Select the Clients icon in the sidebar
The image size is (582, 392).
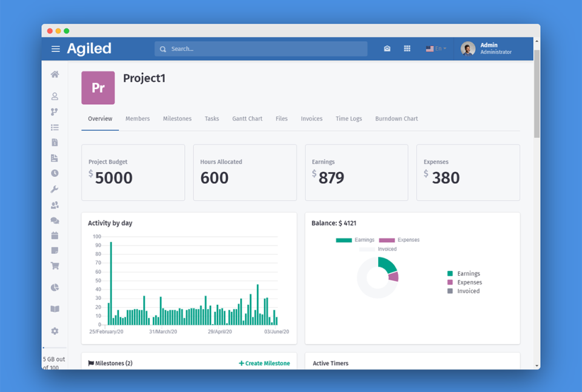55,96
